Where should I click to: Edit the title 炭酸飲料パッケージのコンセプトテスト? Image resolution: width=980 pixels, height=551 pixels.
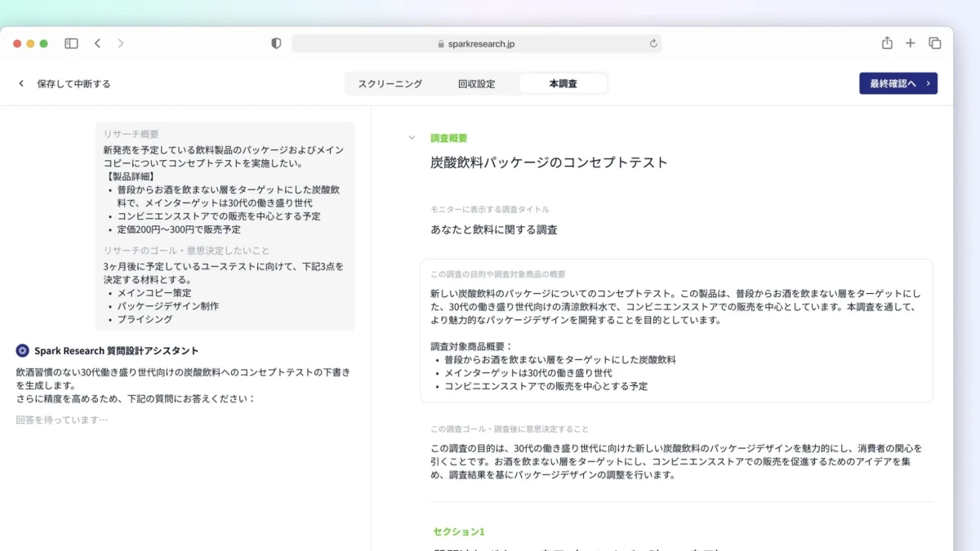click(x=549, y=162)
